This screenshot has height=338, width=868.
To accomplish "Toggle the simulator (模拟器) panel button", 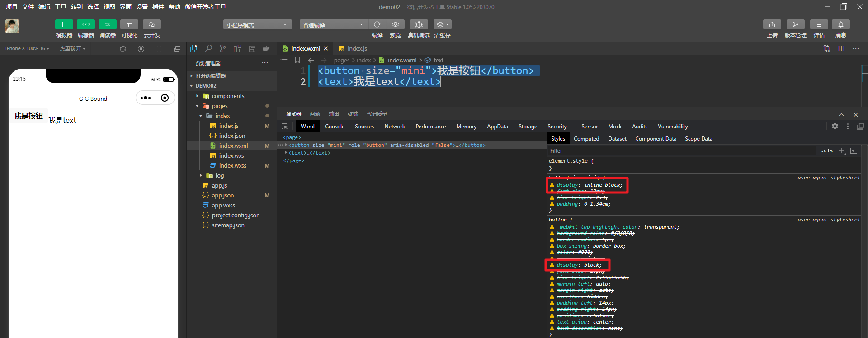I will tap(64, 24).
